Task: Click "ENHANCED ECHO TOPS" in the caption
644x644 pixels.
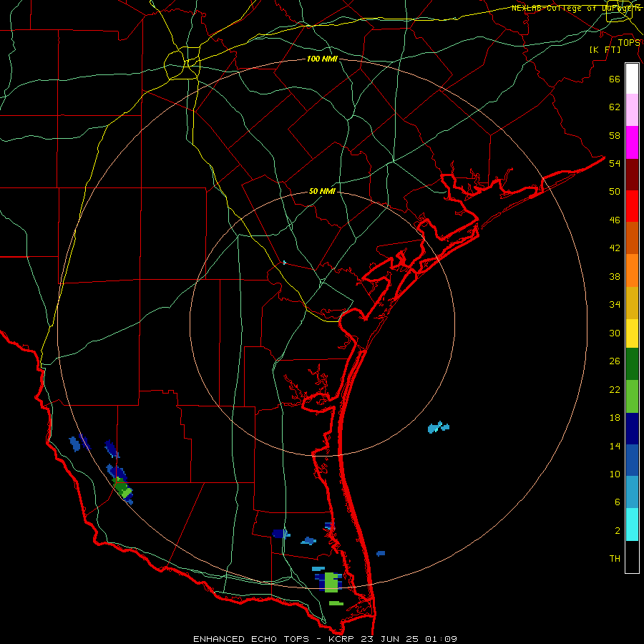Action: [x=250, y=639]
